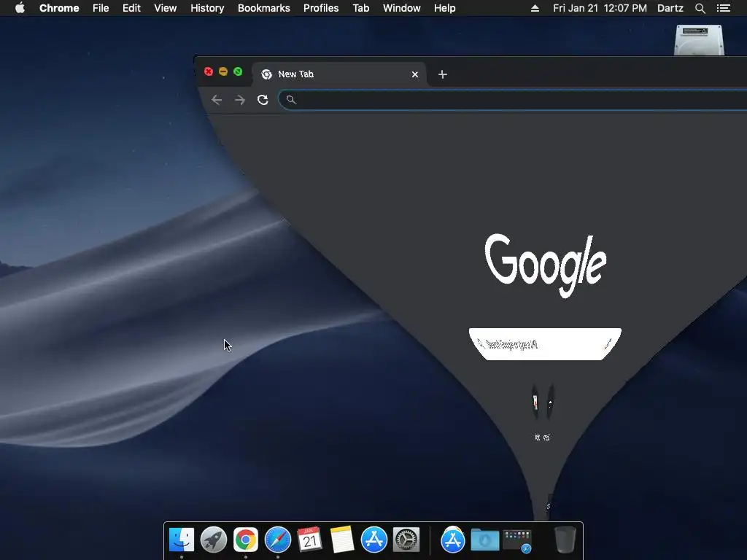Image resolution: width=747 pixels, height=560 pixels.
Task: Close the Chrome window with red button
Action: point(208,71)
